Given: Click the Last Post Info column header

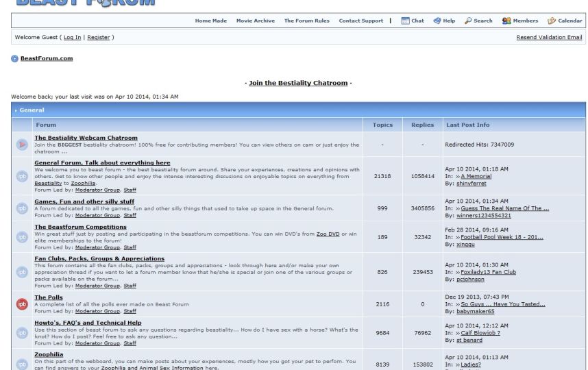Looking at the screenshot, I should pos(467,125).
